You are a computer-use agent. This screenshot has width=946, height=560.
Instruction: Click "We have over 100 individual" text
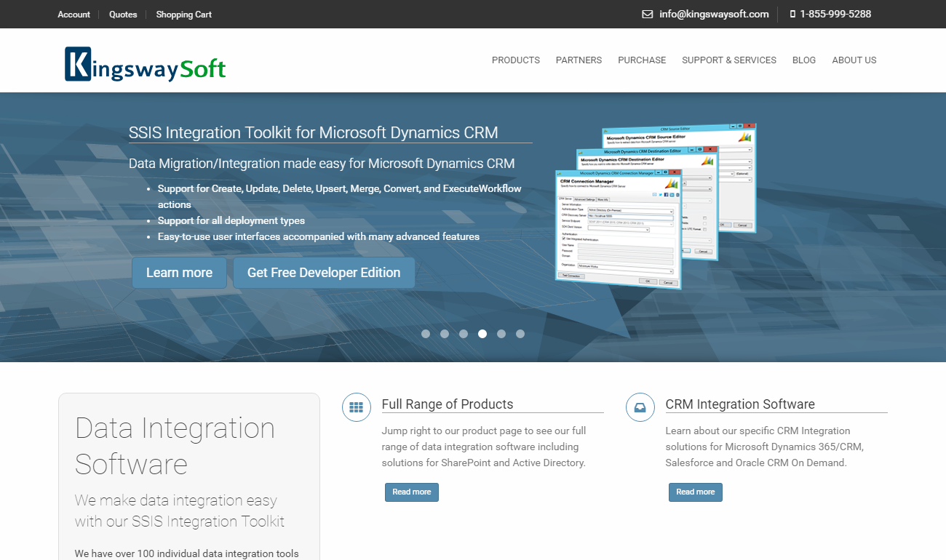[x=187, y=553]
